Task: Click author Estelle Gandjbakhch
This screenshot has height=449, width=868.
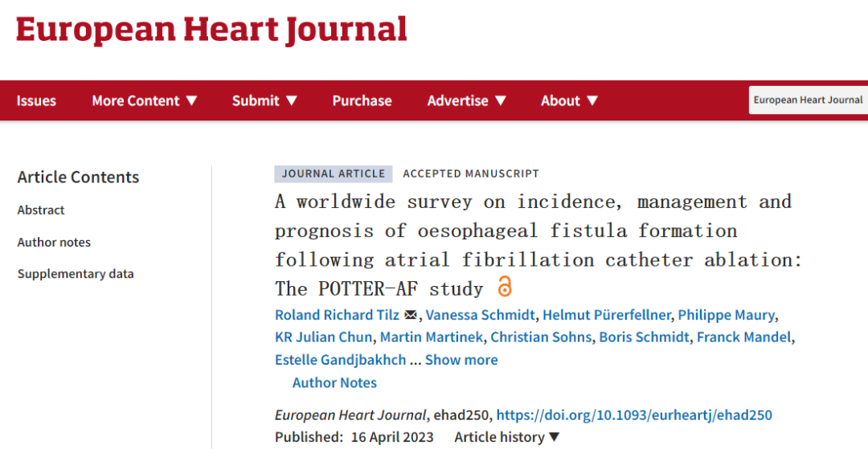Action: pos(341,360)
